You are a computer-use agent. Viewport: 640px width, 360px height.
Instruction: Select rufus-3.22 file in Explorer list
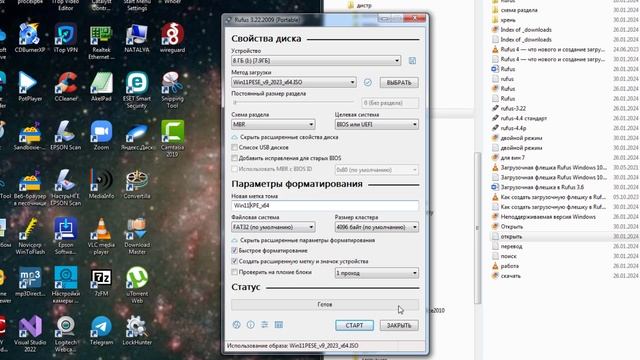(509, 109)
